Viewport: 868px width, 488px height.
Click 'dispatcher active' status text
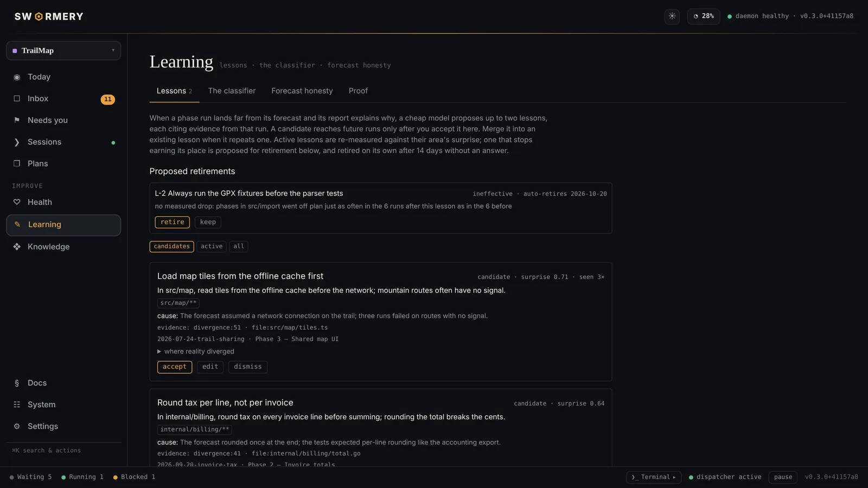coord(729,477)
